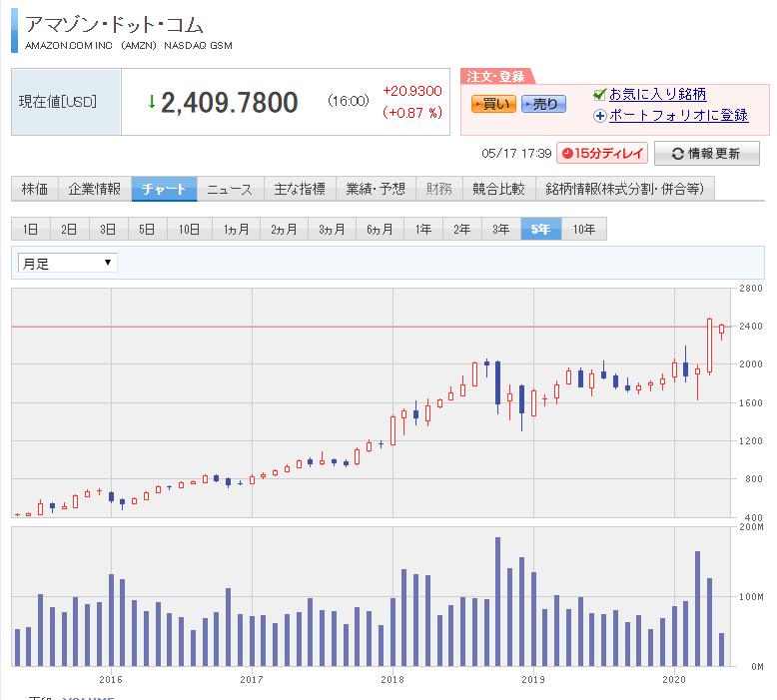Open the 競合比較 tab
This screenshot has height=700, width=777.
498,189
